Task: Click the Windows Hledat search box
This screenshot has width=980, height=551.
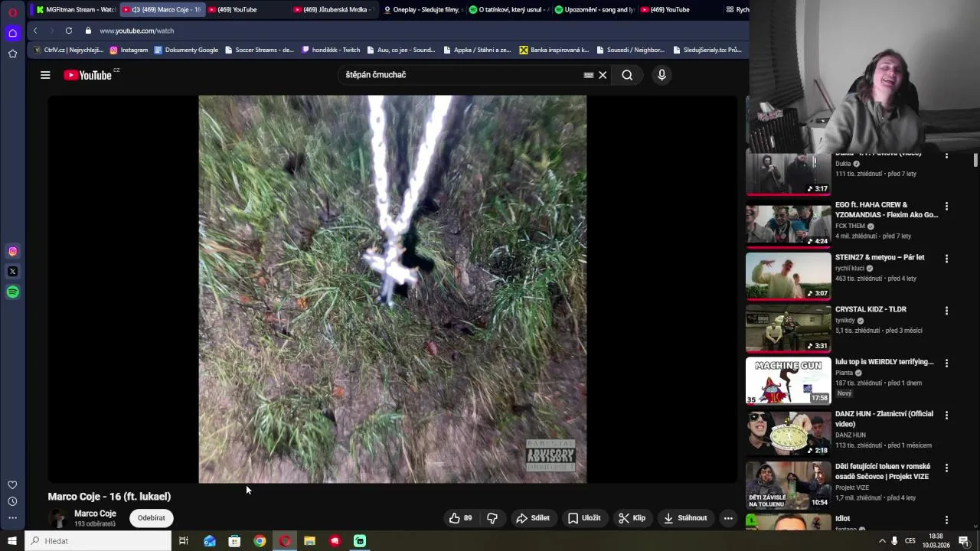Action: [x=98, y=541]
